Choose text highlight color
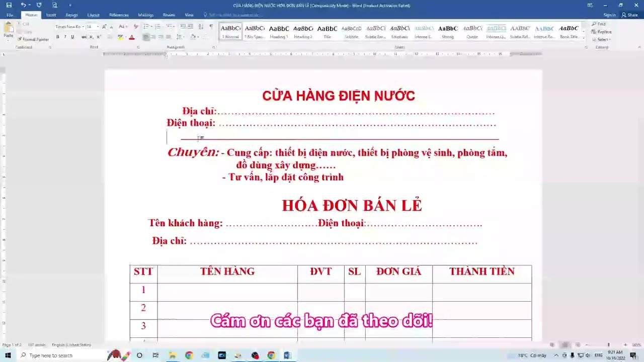The width and height of the screenshot is (644, 362). [120, 37]
